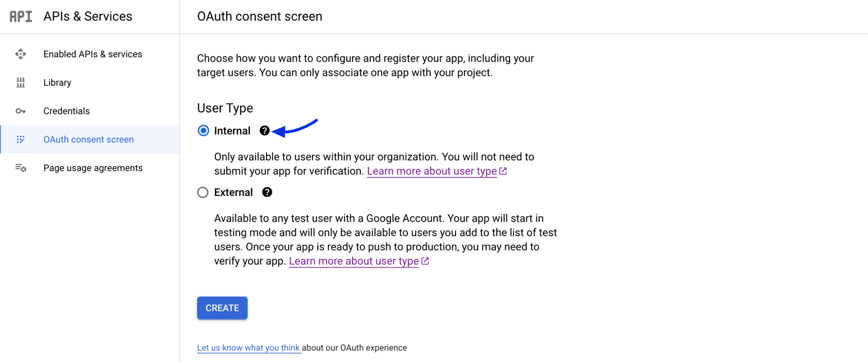Open the Credentials page
The image size is (868, 362).
(90, 111)
